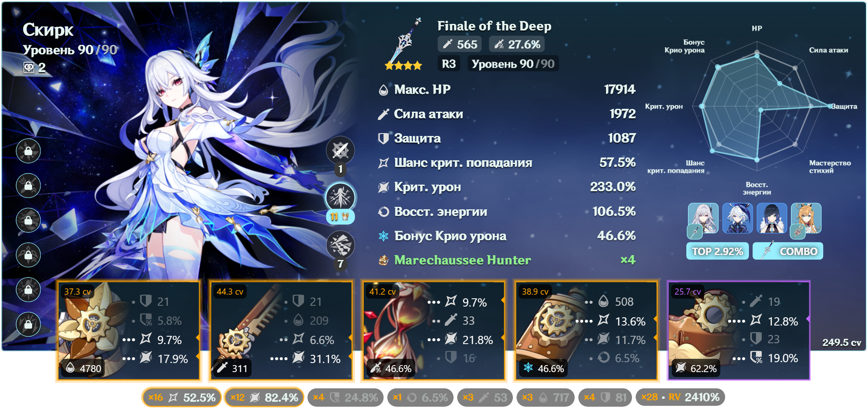Select the ×4 ATK% 24.8% badge
The height and width of the screenshot is (410, 868).
click(345, 398)
